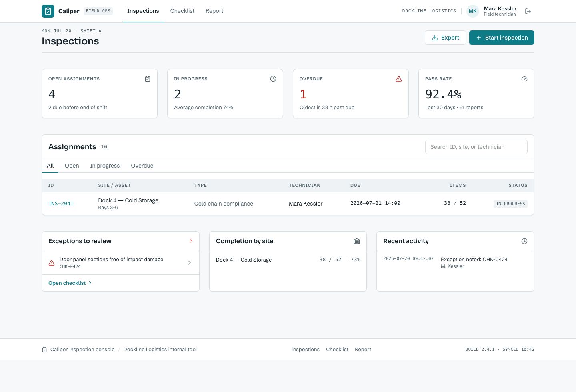Click the assignments count badge 10
The height and width of the screenshot is (392, 576).
coord(104,147)
